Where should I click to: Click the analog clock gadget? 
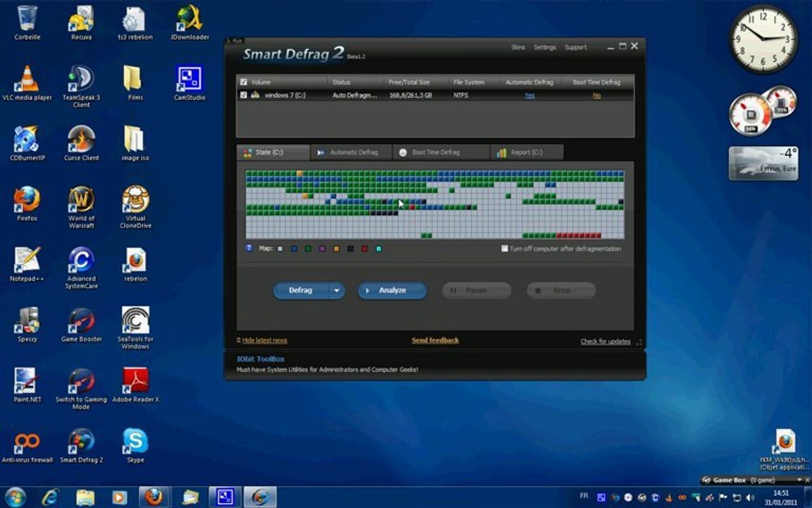[763, 39]
